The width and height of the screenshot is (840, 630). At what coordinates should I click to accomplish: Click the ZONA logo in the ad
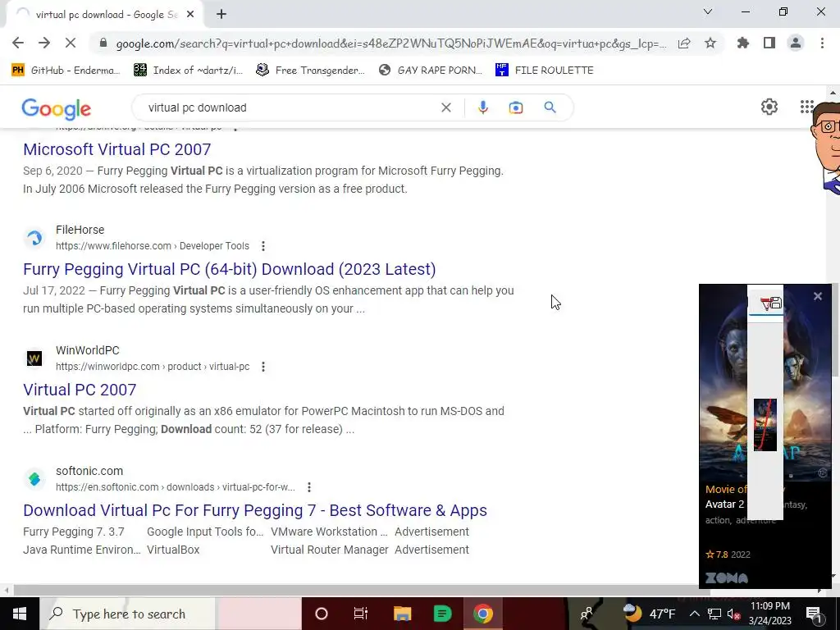click(727, 578)
